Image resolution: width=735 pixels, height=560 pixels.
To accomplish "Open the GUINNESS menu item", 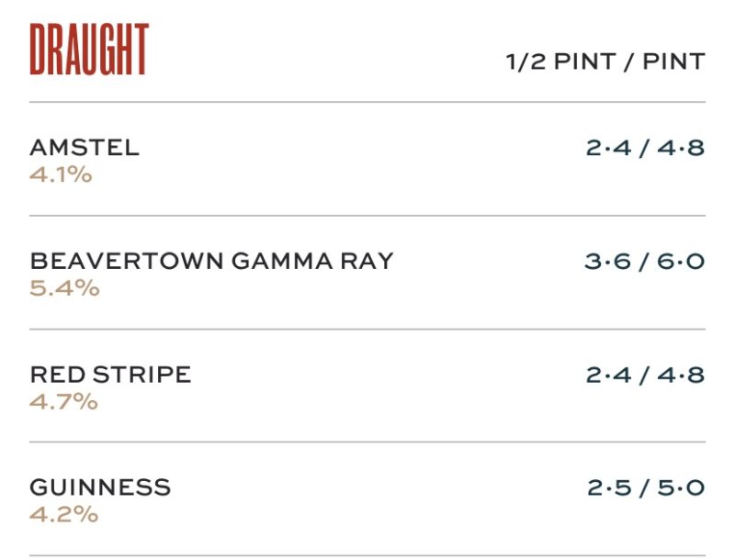I will point(100,487).
